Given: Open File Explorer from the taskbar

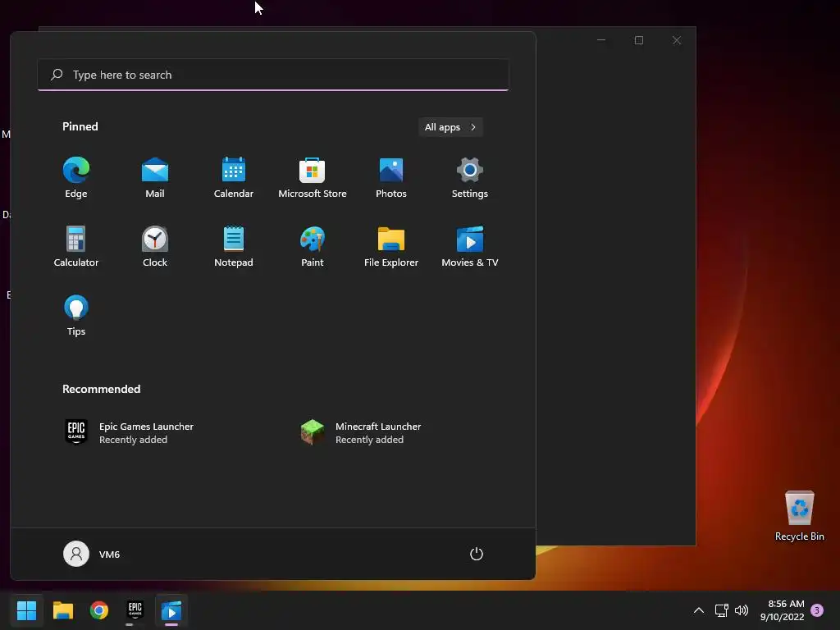Looking at the screenshot, I should (62, 610).
